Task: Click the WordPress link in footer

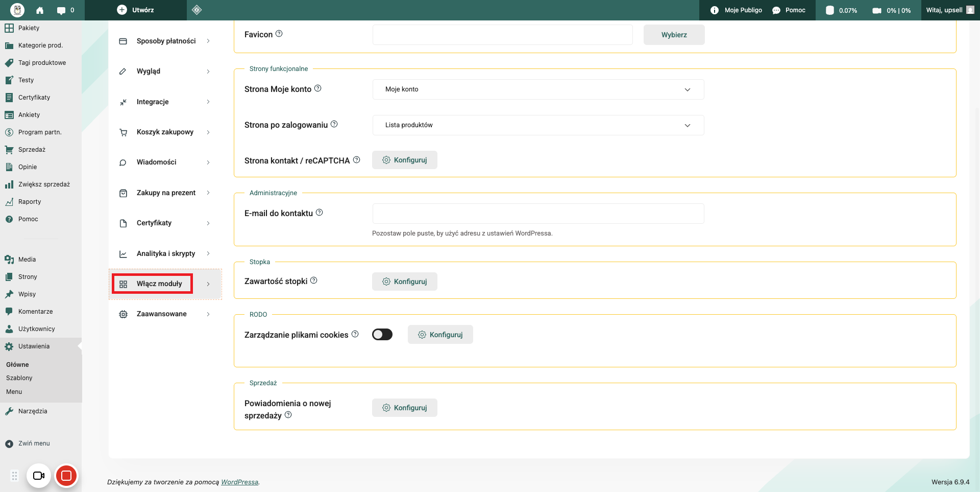Action: pyautogui.click(x=239, y=482)
